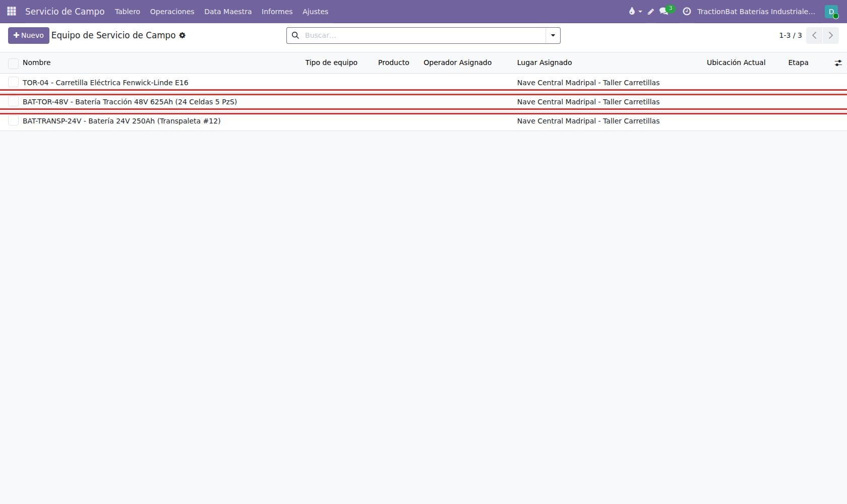847x504 pixels.
Task: Click the 1-3 / 3 pager counter
Action: coord(790,35)
